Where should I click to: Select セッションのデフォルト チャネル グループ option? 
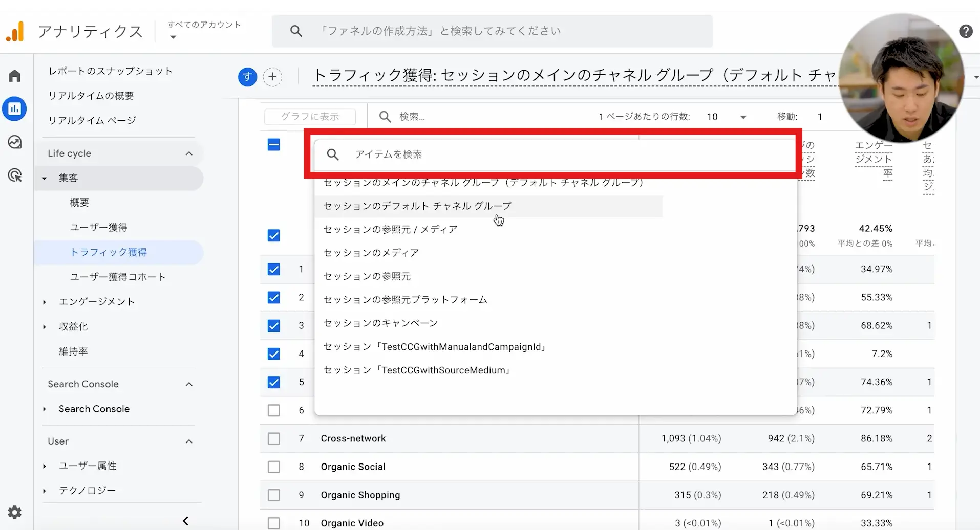click(x=417, y=206)
